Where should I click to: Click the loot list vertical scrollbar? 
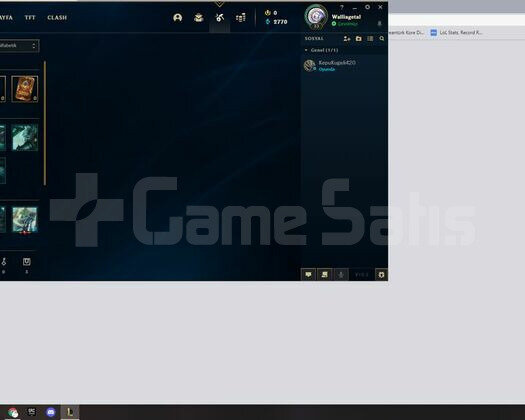coord(45,123)
